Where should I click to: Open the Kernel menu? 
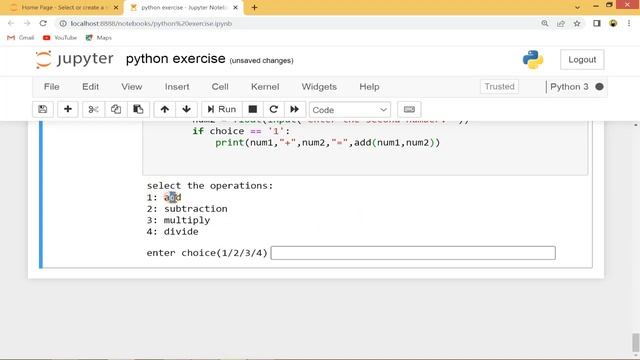pos(265,87)
